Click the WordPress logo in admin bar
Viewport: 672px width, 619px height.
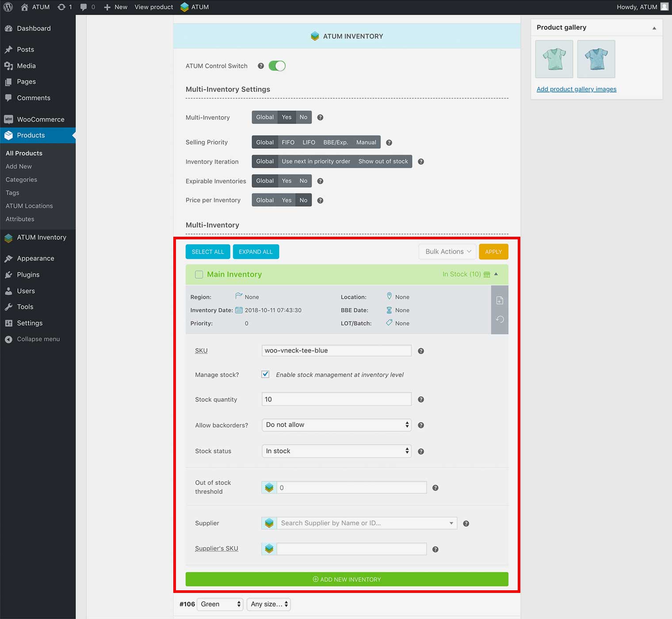pos(8,7)
